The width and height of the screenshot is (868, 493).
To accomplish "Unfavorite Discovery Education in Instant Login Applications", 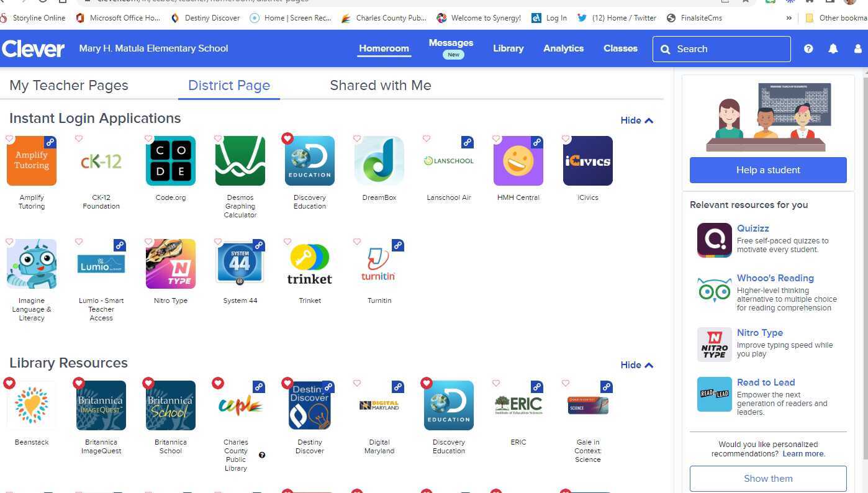I will pyautogui.click(x=287, y=138).
